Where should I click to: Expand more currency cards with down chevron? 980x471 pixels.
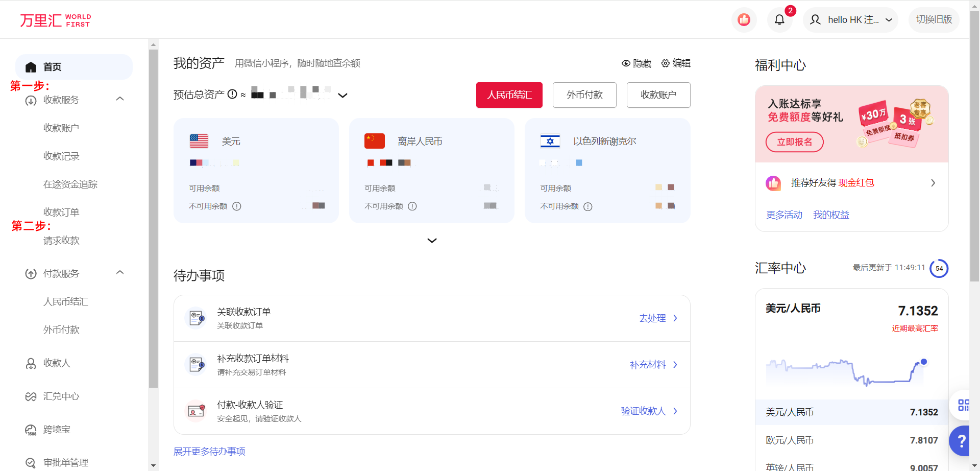[x=432, y=241]
